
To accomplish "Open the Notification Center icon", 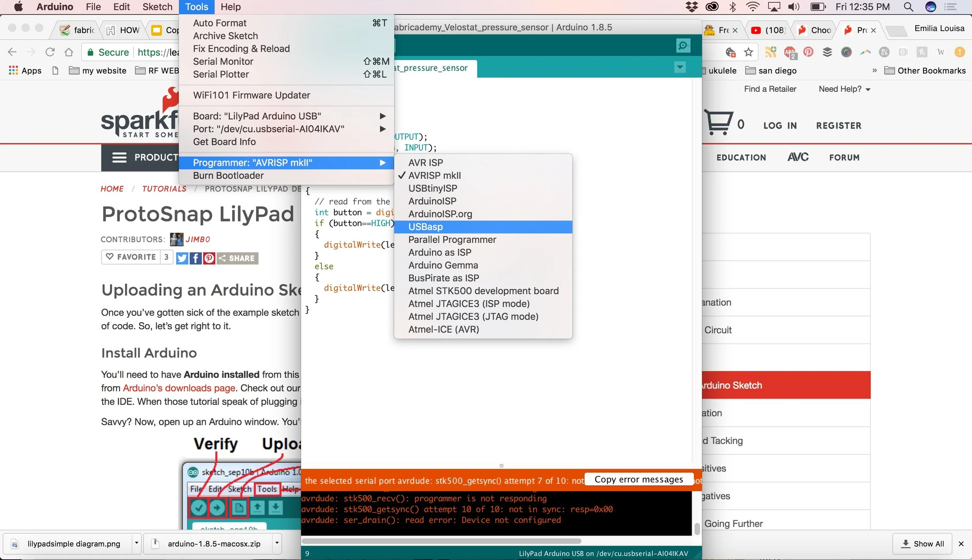I will (950, 7).
